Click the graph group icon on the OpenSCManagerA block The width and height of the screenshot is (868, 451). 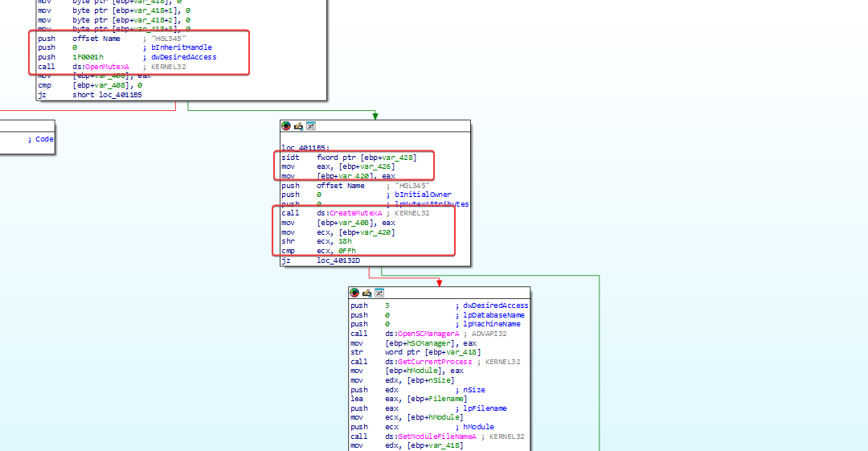tap(379, 293)
